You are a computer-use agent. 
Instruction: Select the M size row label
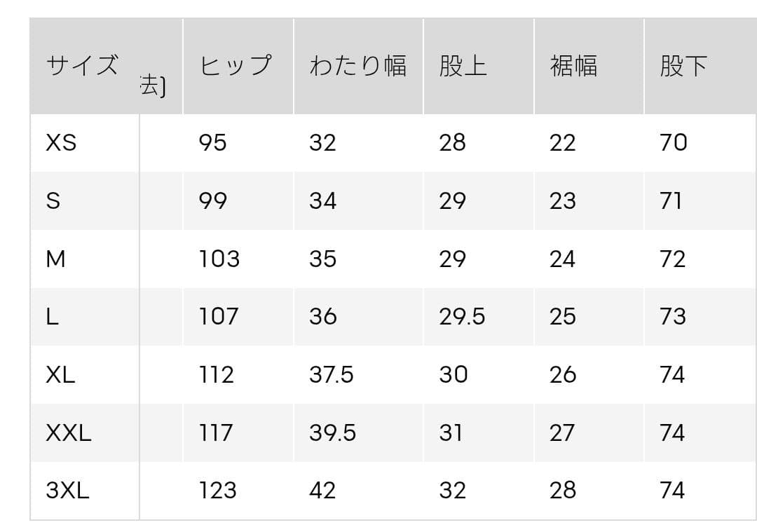click(x=55, y=259)
